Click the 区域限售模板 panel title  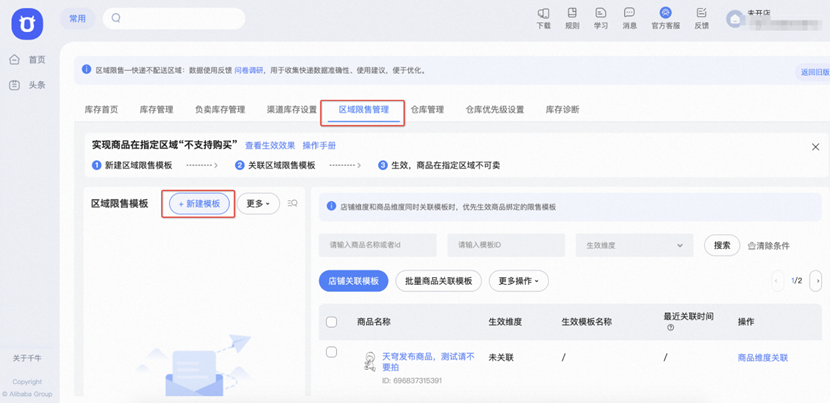(x=120, y=203)
